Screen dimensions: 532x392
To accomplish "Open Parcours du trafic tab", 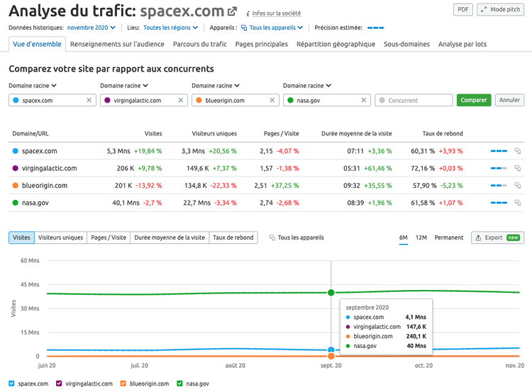I will point(200,44).
